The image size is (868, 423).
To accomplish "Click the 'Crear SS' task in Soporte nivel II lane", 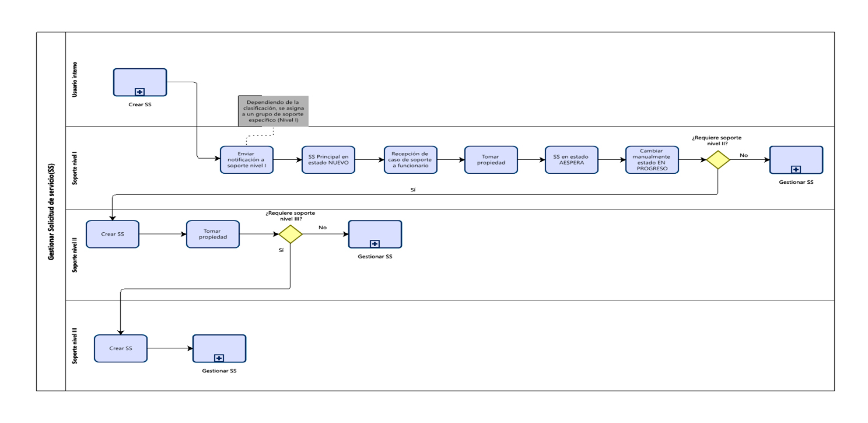I will (112, 234).
